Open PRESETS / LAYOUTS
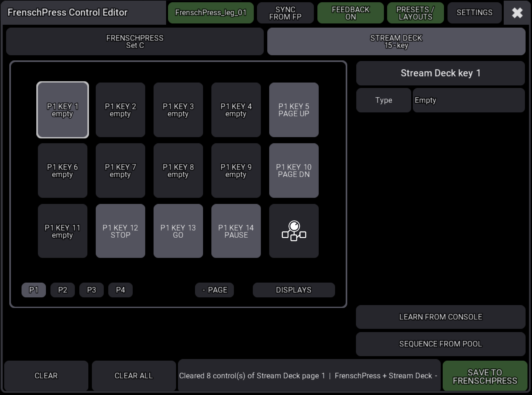 coord(415,13)
